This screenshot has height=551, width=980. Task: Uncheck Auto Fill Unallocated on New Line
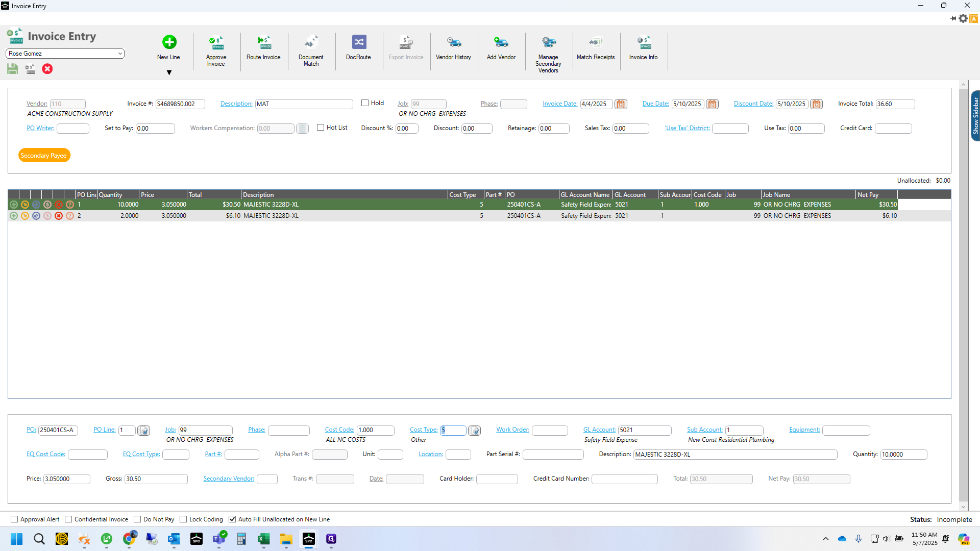point(232,519)
